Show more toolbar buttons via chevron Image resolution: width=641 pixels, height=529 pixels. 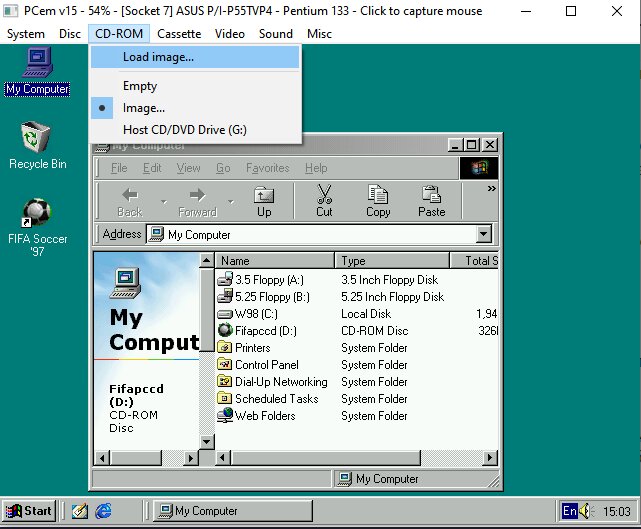point(491,188)
